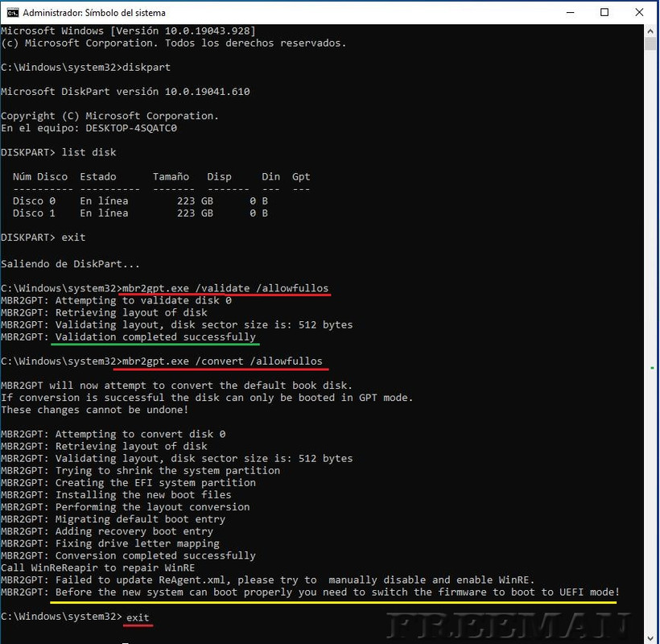The width and height of the screenshot is (660, 644).
Task: Minimize the Símbolo del sistema window
Action: coord(571,13)
